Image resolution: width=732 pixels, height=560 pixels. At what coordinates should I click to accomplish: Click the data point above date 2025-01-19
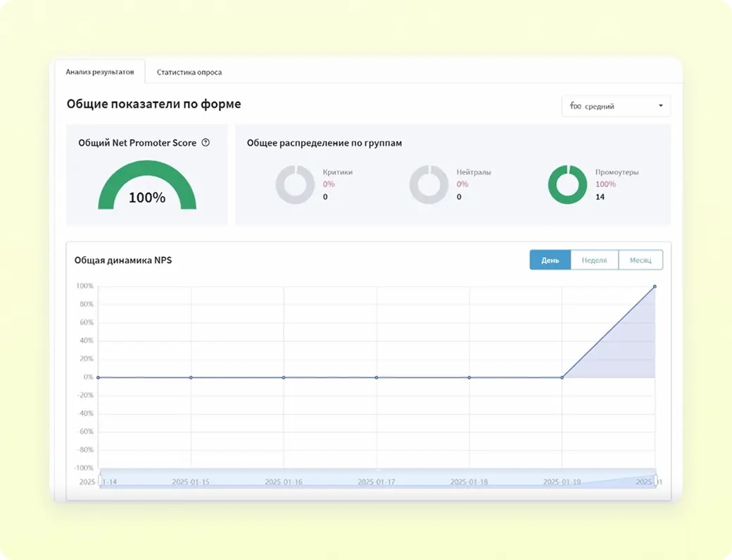coord(562,378)
